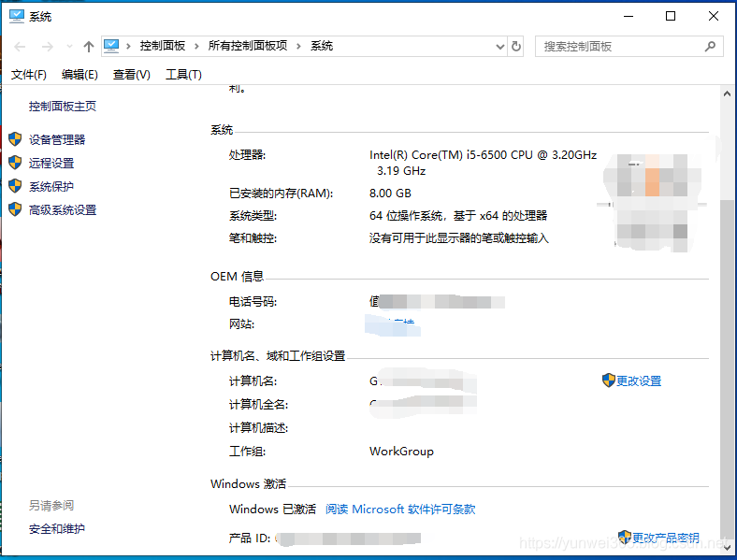Viewport: 737px width, 560px height.
Task: Go to 控制面板主页
Action: tap(63, 107)
